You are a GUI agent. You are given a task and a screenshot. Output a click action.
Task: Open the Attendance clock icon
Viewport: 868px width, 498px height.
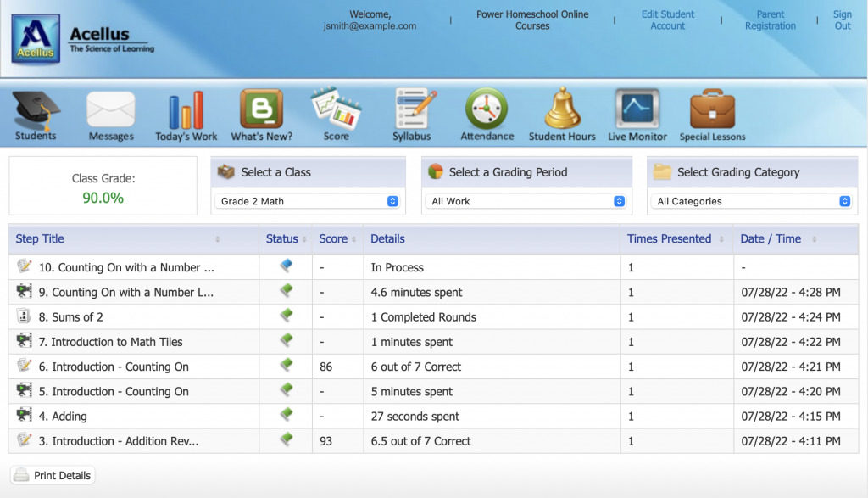tap(487, 115)
